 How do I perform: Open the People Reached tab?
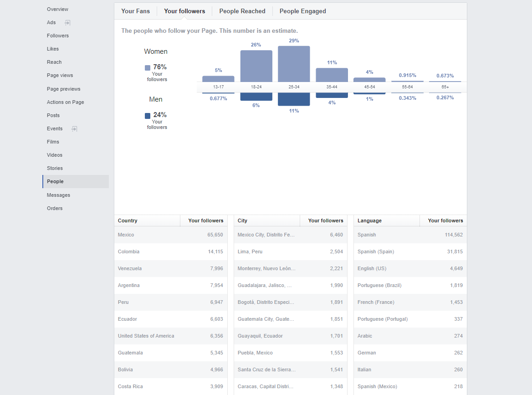pos(242,11)
